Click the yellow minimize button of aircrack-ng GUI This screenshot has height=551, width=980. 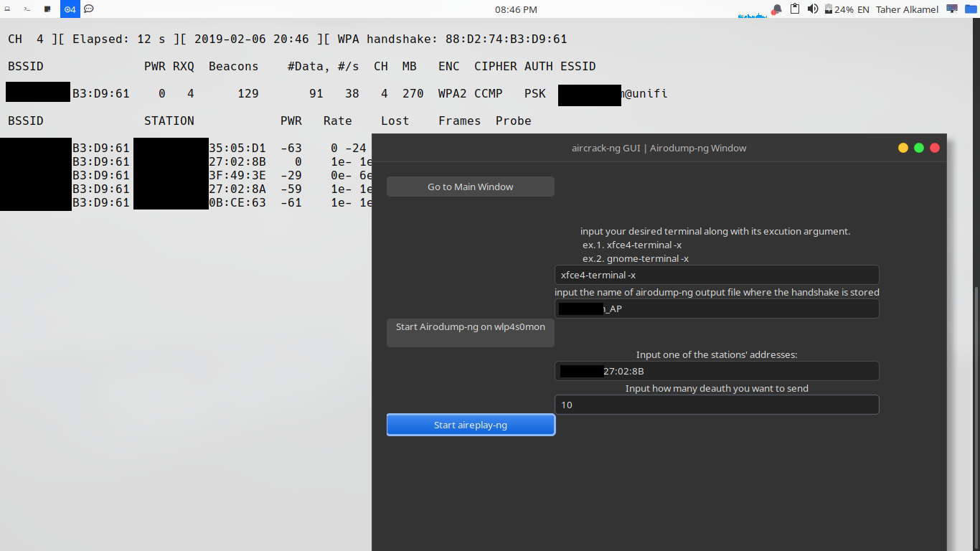(x=903, y=148)
